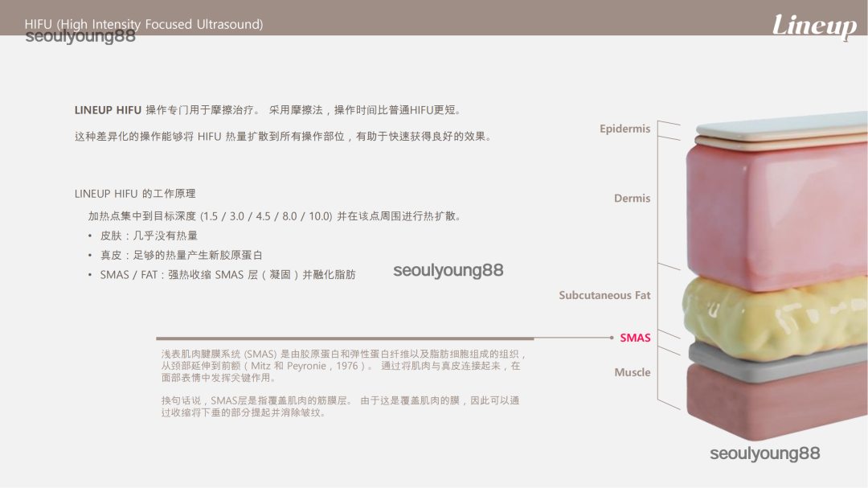Select the paragraph starting 浅表肌肉腱膜系统 (SMAS)
Image resolution: width=868 pixels, height=488 pixels.
[343, 366]
